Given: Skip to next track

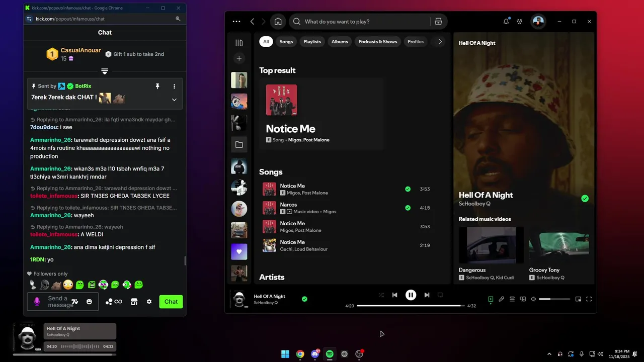Looking at the screenshot, I should tap(427, 295).
